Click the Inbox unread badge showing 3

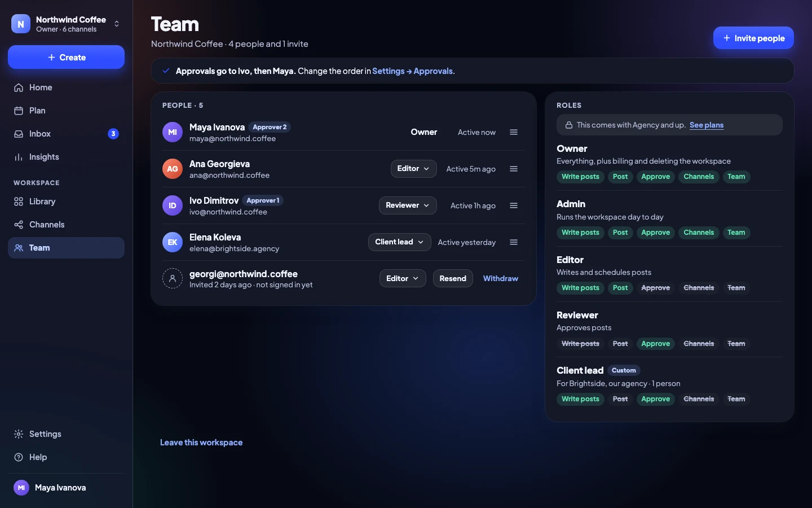coord(113,134)
